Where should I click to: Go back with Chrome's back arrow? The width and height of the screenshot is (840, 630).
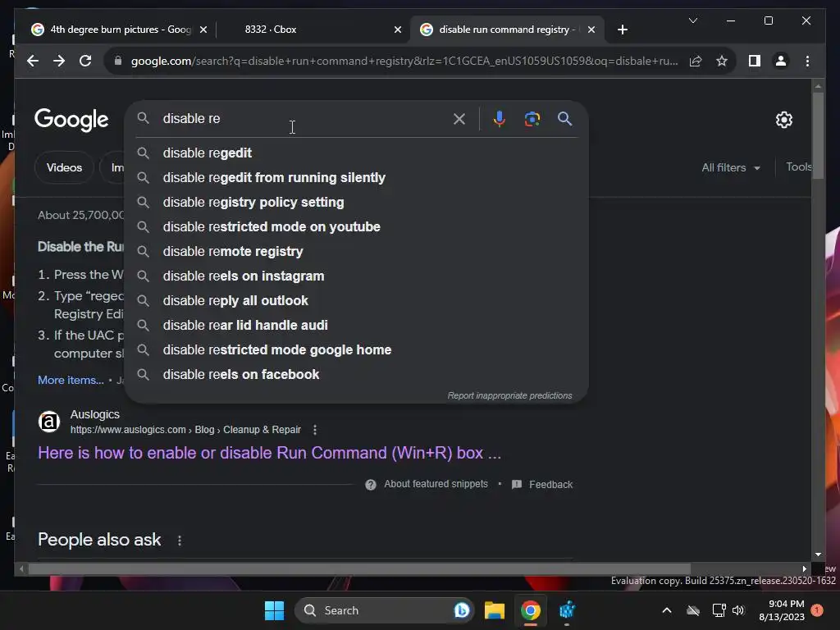click(33, 61)
